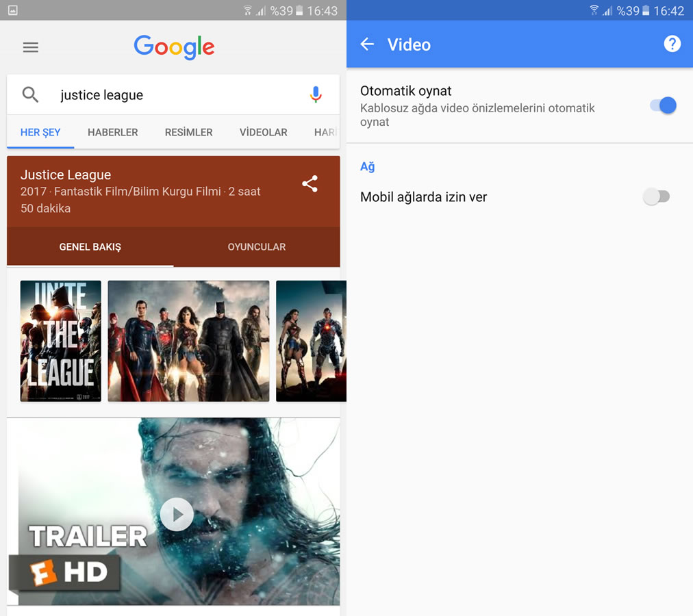Screen dimensions: 693x616
Task: Enable Mobil ağlarda izin ver toggle
Action: click(656, 196)
